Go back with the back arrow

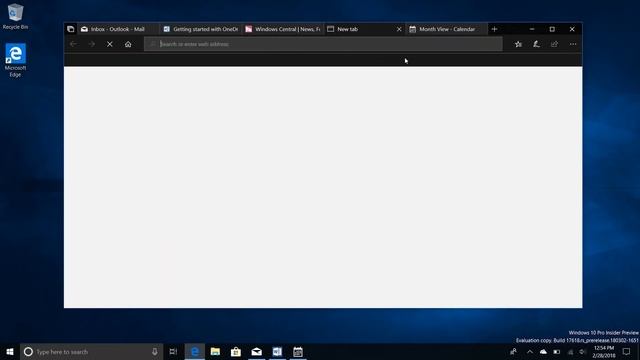tap(73, 44)
